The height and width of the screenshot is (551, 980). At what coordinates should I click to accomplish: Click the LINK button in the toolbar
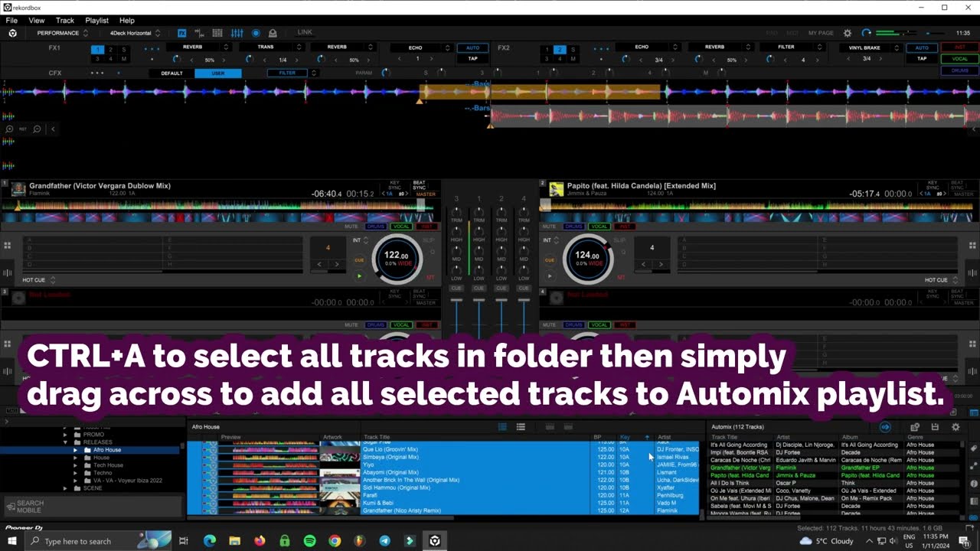pos(305,32)
